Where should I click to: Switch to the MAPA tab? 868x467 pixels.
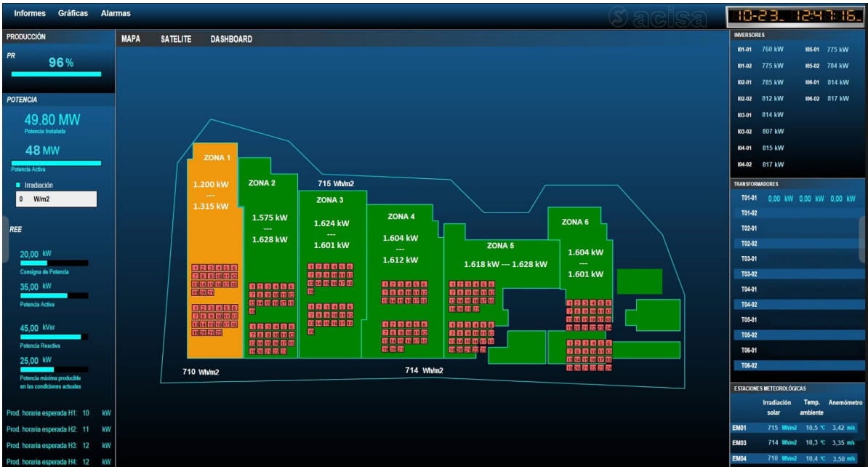point(131,39)
